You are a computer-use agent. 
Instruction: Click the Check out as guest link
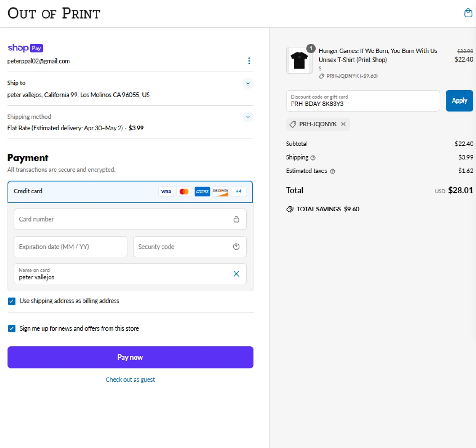tap(130, 379)
